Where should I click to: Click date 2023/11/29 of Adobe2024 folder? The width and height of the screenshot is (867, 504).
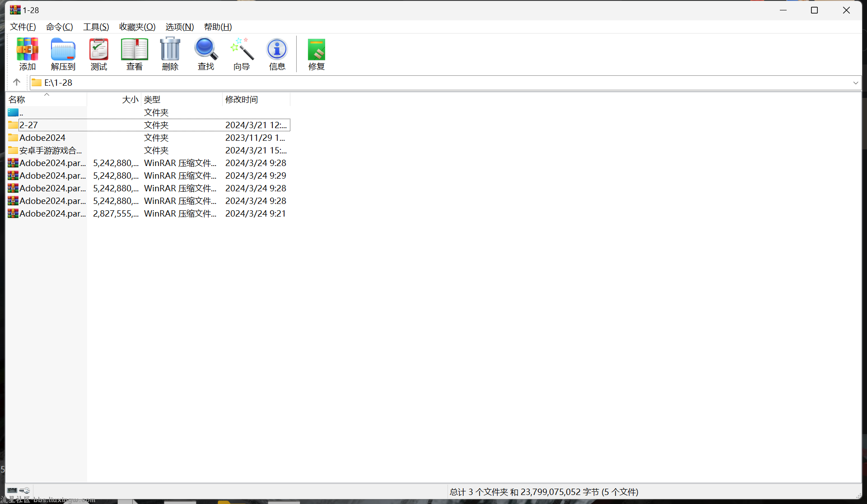pyautogui.click(x=255, y=138)
